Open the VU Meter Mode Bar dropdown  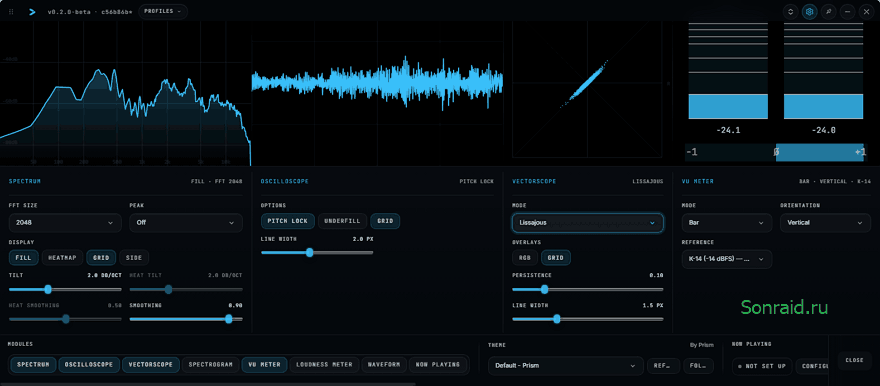[x=727, y=223]
